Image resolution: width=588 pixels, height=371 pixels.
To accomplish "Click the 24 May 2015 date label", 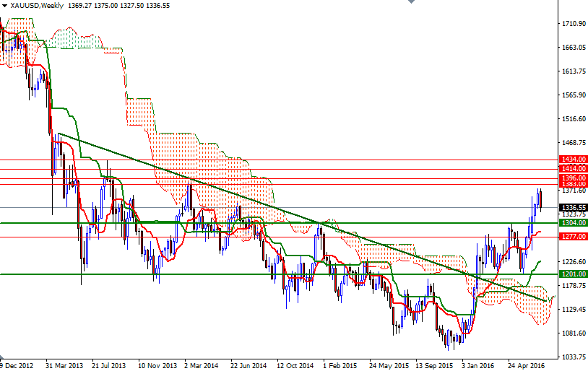I will pos(389,365).
